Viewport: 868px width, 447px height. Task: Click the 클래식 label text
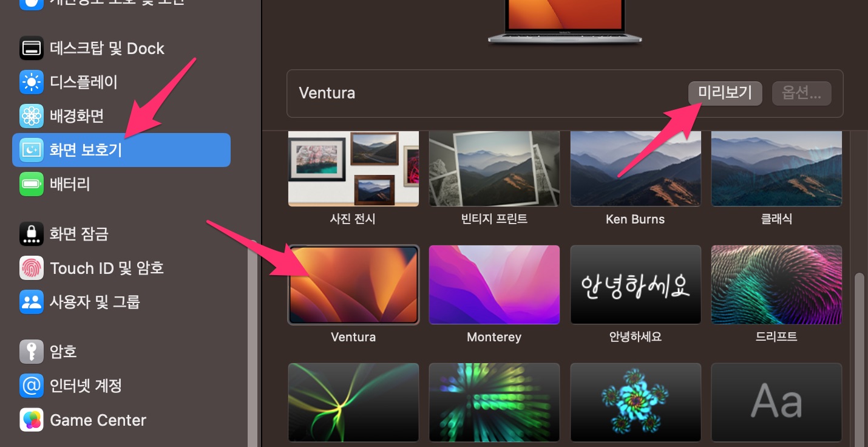pyautogui.click(x=776, y=219)
